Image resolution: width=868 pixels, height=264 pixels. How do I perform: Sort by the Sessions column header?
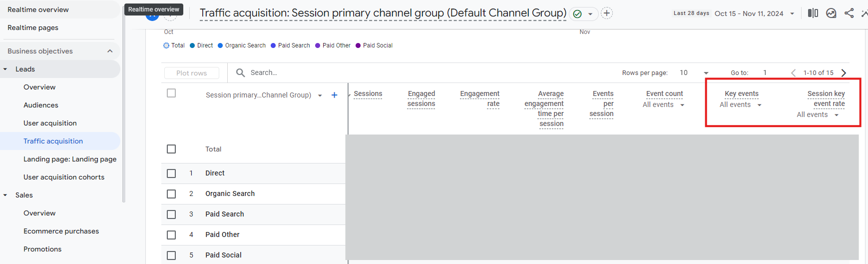[x=368, y=94]
